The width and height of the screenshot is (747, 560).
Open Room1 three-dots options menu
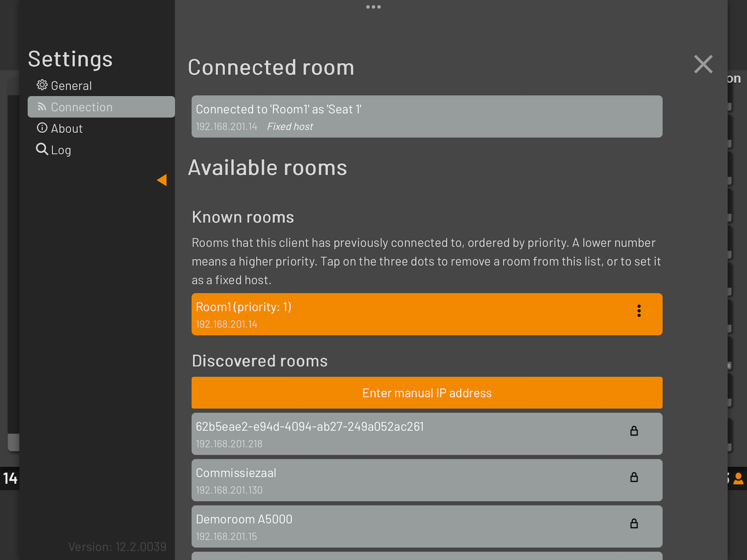[x=639, y=311]
